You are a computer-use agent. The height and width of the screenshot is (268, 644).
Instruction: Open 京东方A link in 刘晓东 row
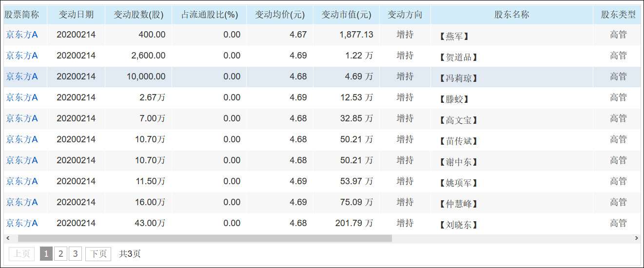pos(22,223)
